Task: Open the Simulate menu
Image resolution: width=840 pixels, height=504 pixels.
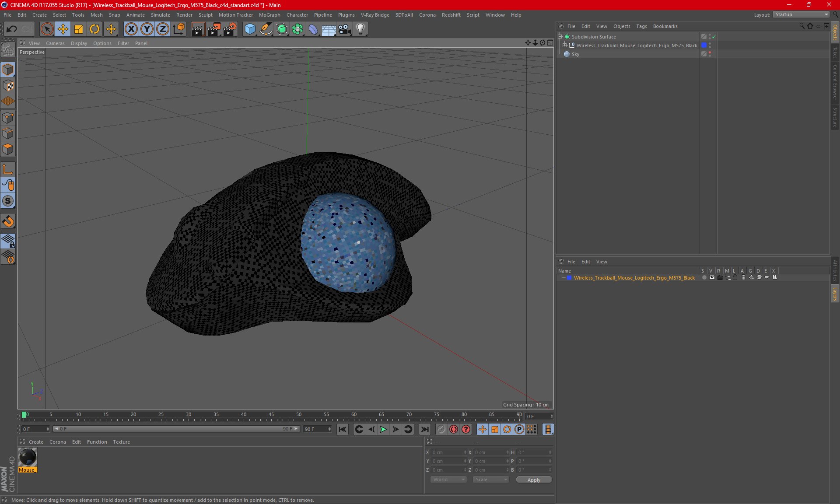Action: tap(161, 15)
